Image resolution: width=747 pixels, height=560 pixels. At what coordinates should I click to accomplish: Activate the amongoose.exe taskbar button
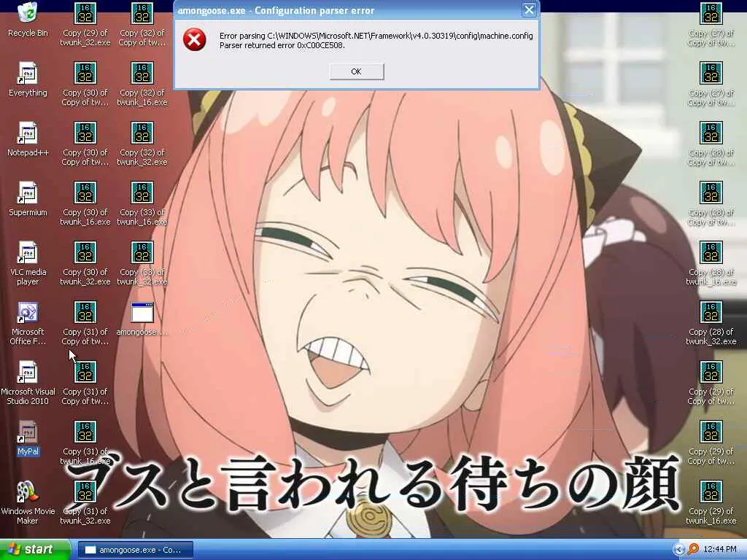pyautogui.click(x=135, y=550)
